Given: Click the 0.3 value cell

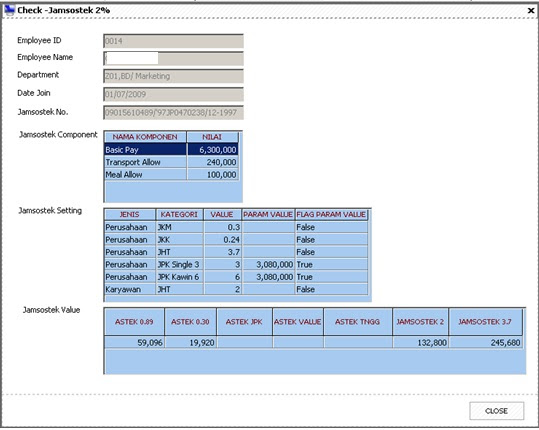Looking at the screenshot, I should coord(222,227).
